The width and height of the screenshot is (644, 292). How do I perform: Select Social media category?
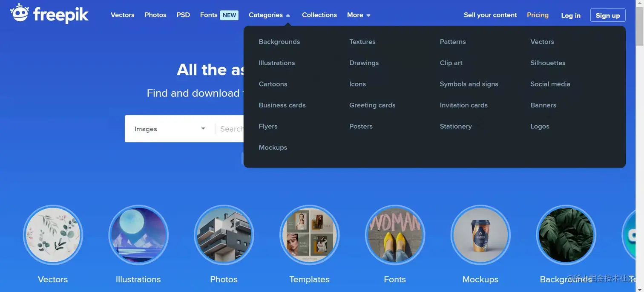[550, 84]
